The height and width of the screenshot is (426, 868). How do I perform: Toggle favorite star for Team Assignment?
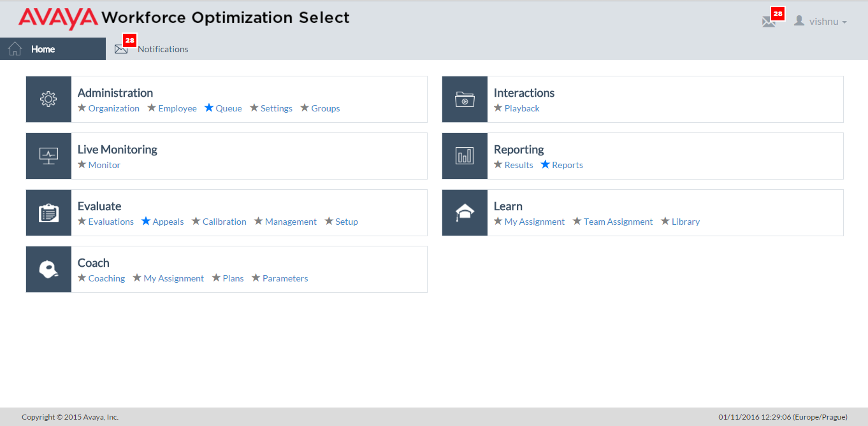[577, 221]
